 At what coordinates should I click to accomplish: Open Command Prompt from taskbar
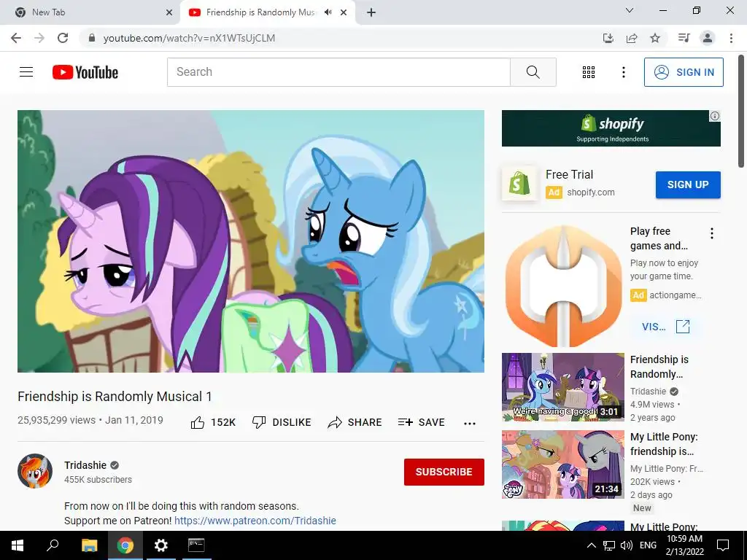196,545
